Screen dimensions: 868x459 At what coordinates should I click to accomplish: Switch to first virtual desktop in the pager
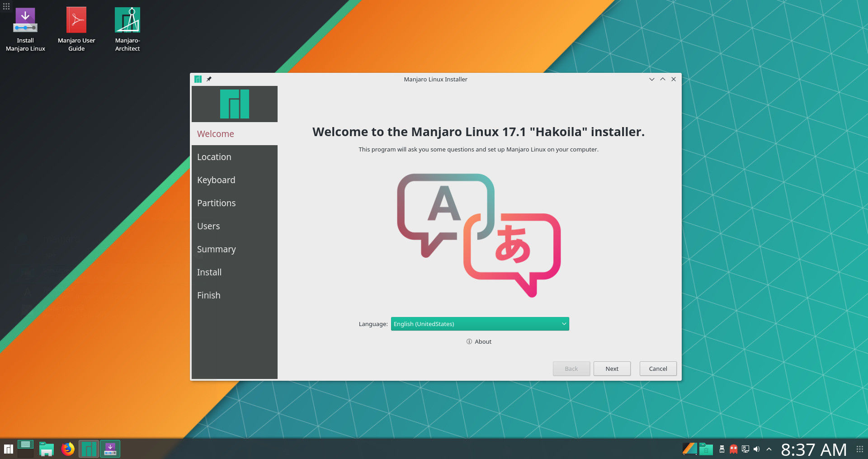(25, 444)
